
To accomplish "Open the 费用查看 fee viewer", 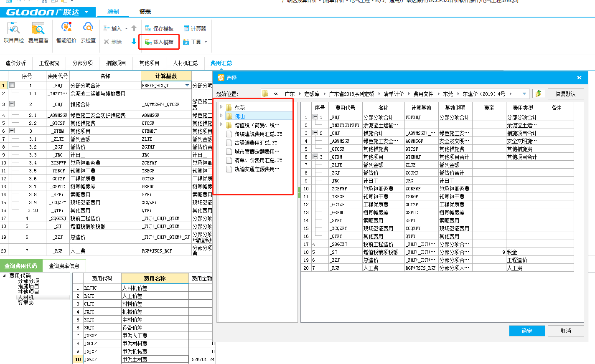I will pyautogui.click(x=38, y=33).
